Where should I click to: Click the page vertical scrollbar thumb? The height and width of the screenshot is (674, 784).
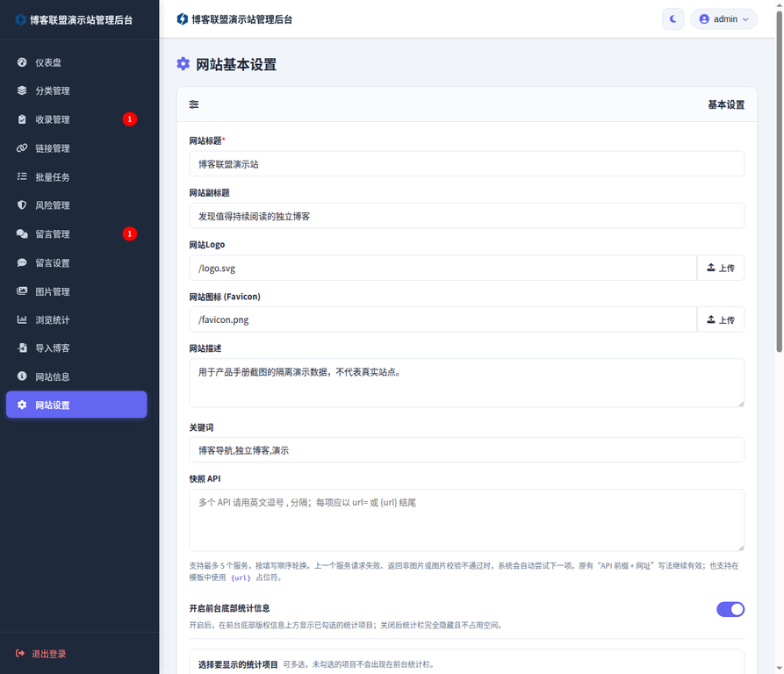[779, 182]
